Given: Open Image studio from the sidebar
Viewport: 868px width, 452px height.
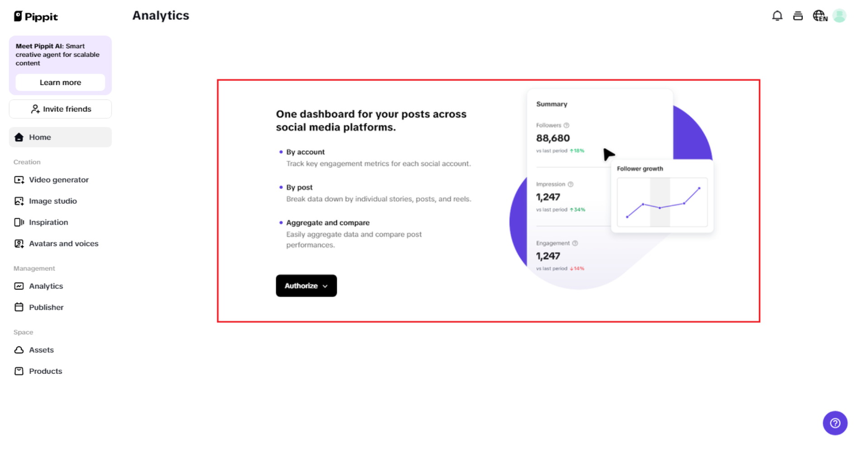Looking at the screenshot, I should [x=52, y=201].
